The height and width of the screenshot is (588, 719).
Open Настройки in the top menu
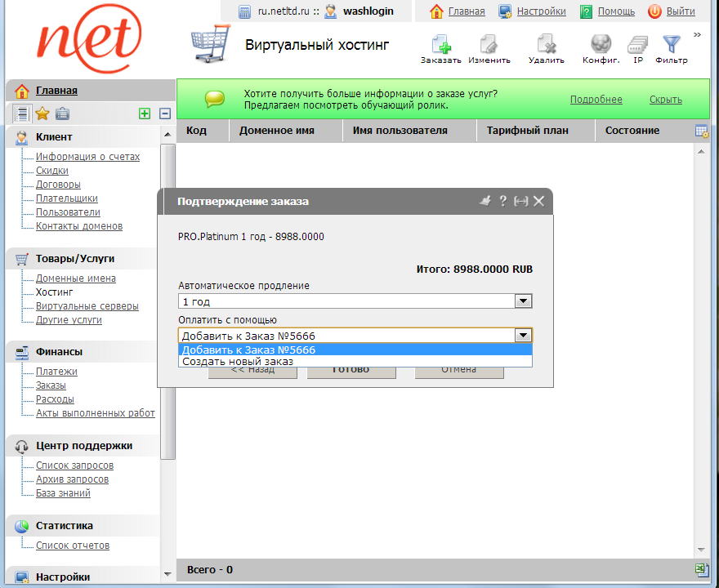coord(541,11)
